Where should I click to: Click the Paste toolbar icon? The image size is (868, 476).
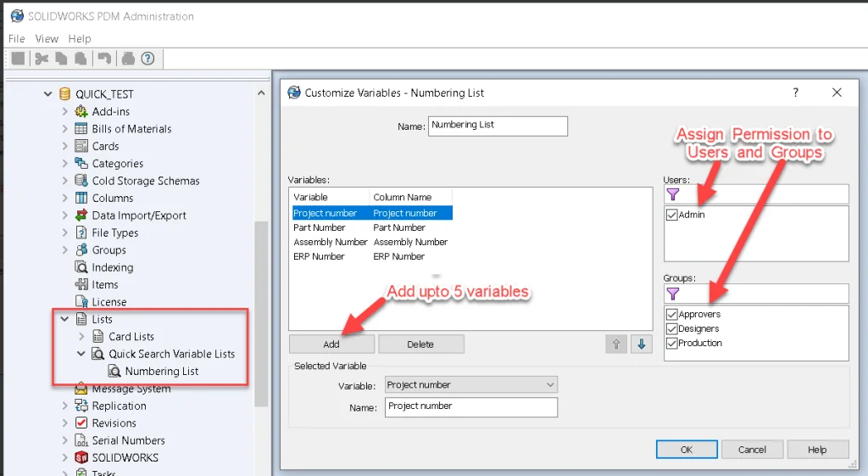81,59
